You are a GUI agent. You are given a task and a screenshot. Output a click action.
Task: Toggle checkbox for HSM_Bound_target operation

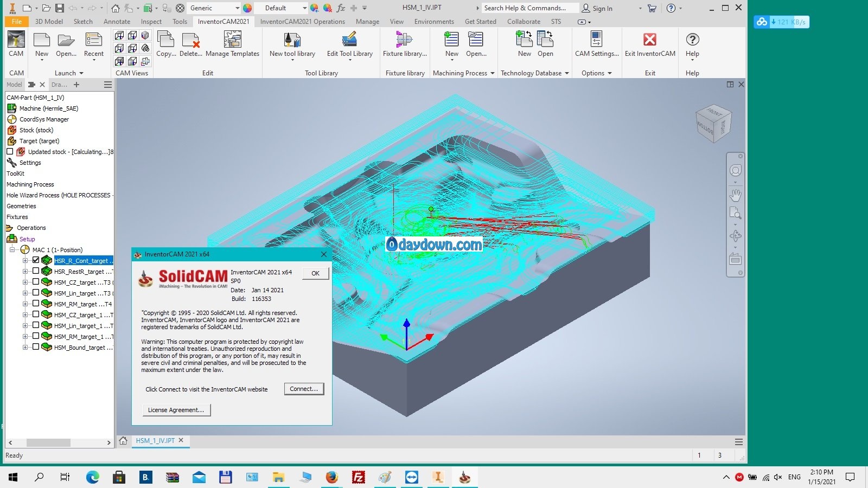click(x=36, y=347)
